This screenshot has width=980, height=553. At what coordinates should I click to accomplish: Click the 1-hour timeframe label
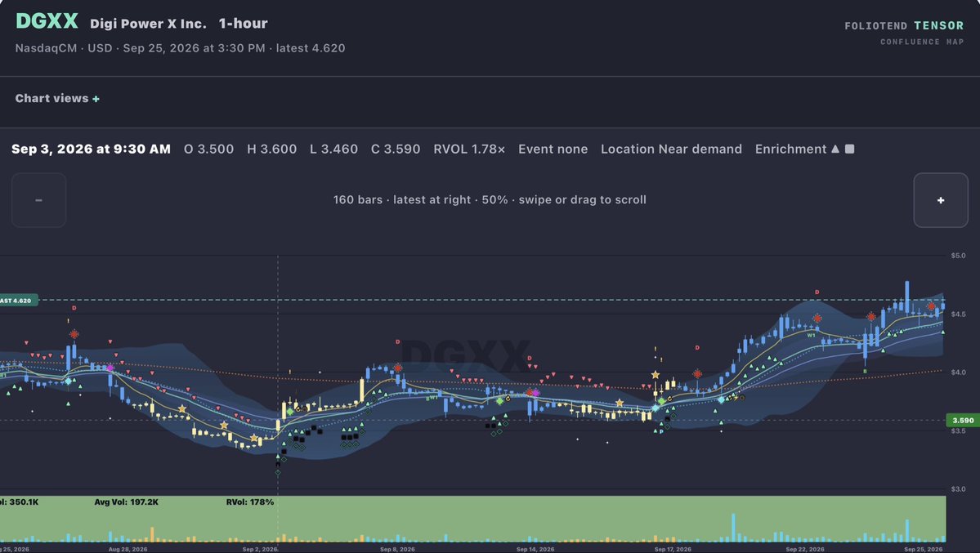tap(243, 23)
